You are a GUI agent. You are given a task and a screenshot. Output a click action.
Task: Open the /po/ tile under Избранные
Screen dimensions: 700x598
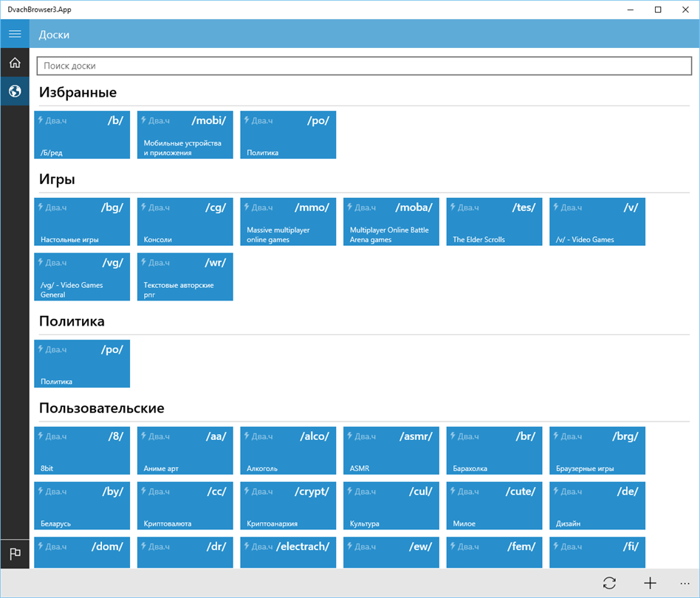289,135
